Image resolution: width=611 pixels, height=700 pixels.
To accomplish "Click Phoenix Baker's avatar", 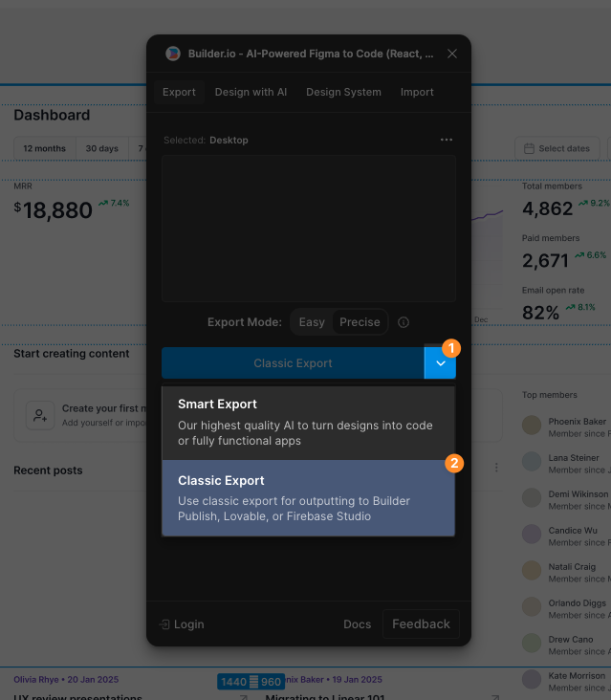I will tap(532, 425).
